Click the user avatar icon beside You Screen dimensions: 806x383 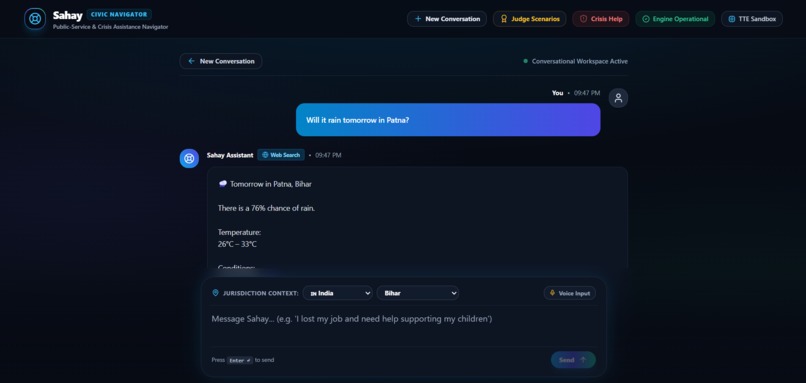click(618, 98)
